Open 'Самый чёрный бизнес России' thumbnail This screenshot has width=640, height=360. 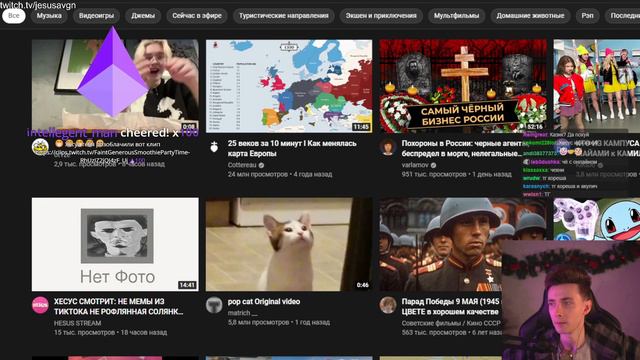[x=463, y=86]
